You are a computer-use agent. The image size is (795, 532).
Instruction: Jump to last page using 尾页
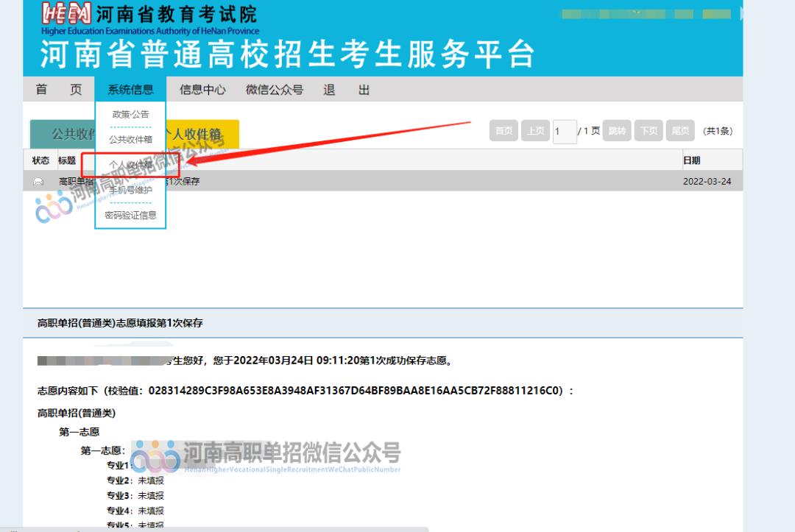679,130
